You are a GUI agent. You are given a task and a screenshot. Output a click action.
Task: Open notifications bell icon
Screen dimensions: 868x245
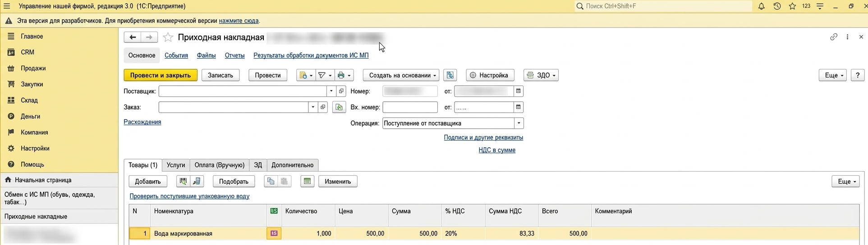click(761, 6)
